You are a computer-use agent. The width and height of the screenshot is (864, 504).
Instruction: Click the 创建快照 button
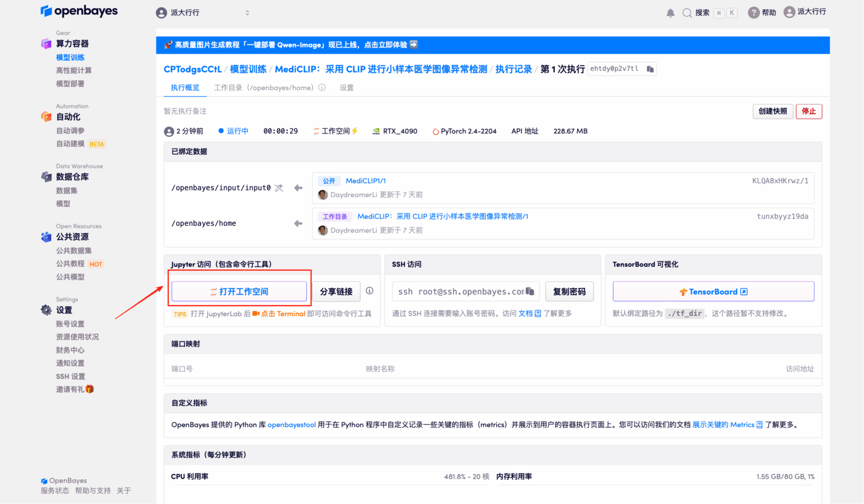772,111
